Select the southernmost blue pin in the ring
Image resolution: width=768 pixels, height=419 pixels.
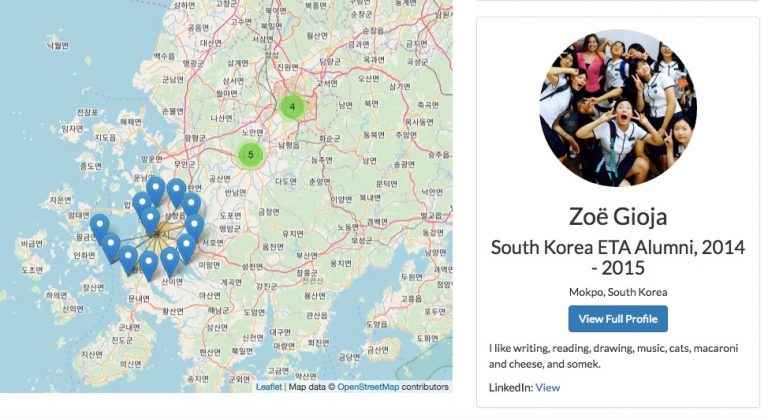[x=148, y=267]
